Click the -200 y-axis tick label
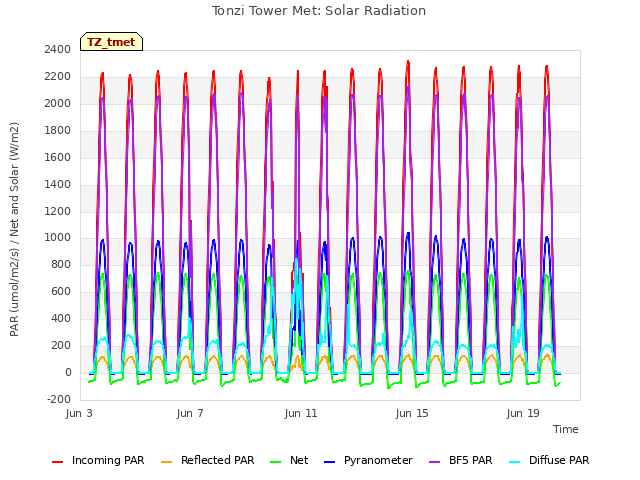The width and height of the screenshot is (640, 480). pyautogui.click(x=59, y=399)
